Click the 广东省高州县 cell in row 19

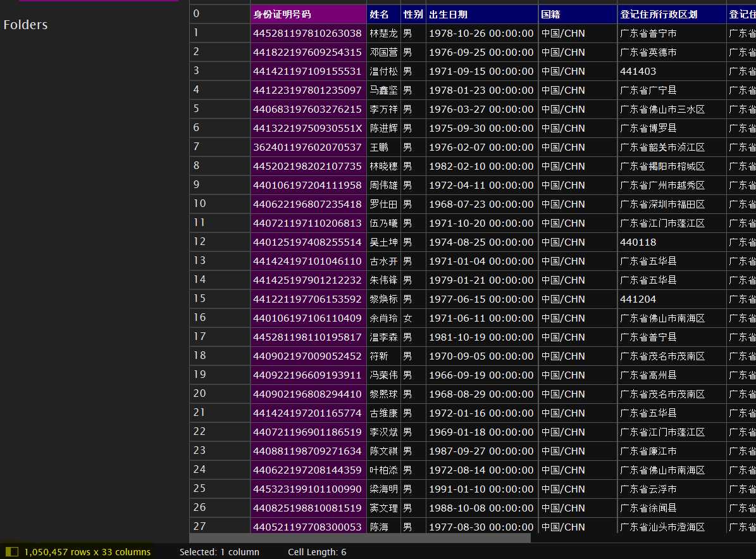(672, 375)
